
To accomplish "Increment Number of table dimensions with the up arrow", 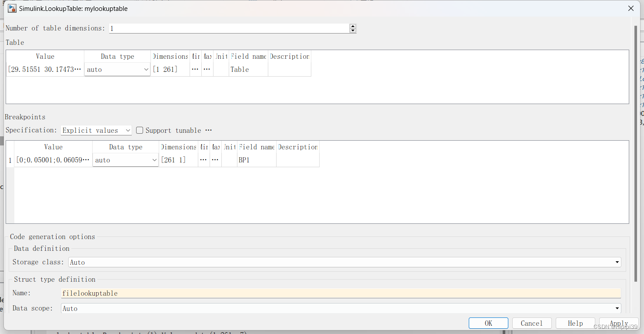I will [x=352, y=26].
